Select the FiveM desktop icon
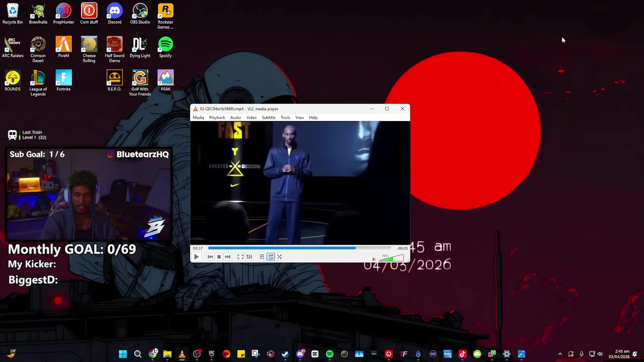The width and height of the screenshot is (644, 362). 63,48
